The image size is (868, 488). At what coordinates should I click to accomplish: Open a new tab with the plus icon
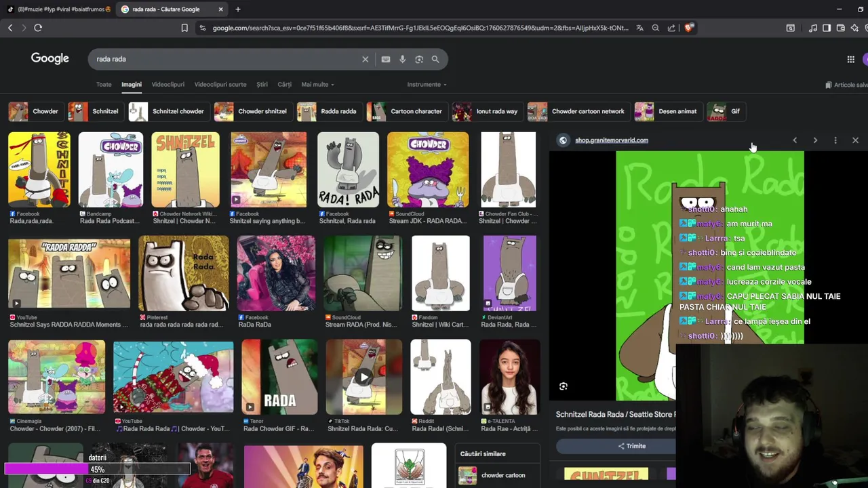pyautogui.click(x=237, y=9)
